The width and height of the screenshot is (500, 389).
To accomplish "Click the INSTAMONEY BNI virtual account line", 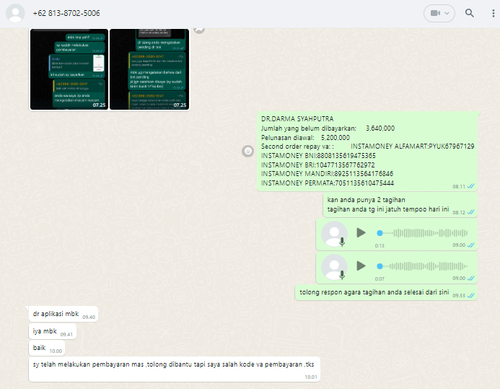I will [318, 156].
